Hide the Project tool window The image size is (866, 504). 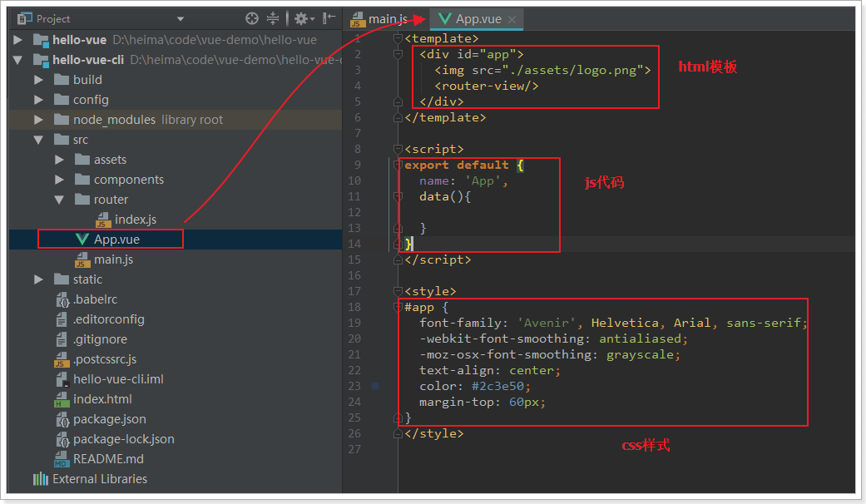click(x=329, y=18)
